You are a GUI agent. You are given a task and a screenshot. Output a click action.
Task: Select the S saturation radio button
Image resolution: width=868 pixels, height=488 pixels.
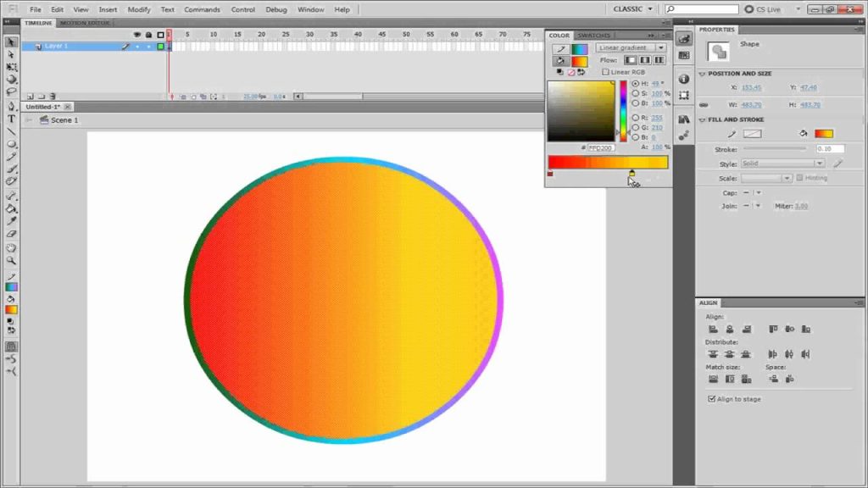[x=635, y=93]
